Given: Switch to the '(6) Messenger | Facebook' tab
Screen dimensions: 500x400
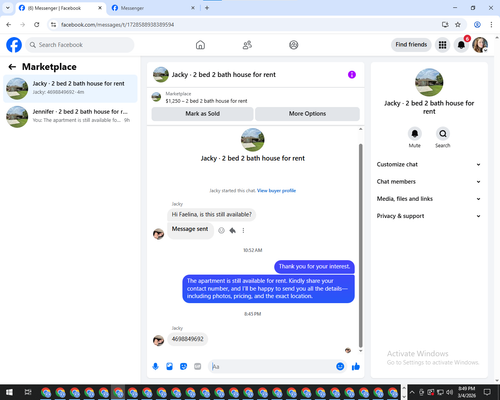Looking at the screenshot, I should (x=61, y=8).
